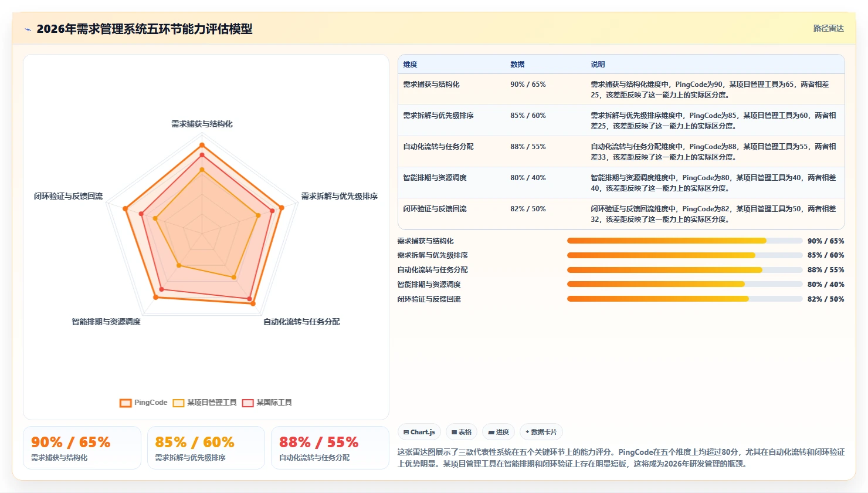Click the title icon beside 2026年需求管理系统
The image size is (868, 493).
pos(28,29)
